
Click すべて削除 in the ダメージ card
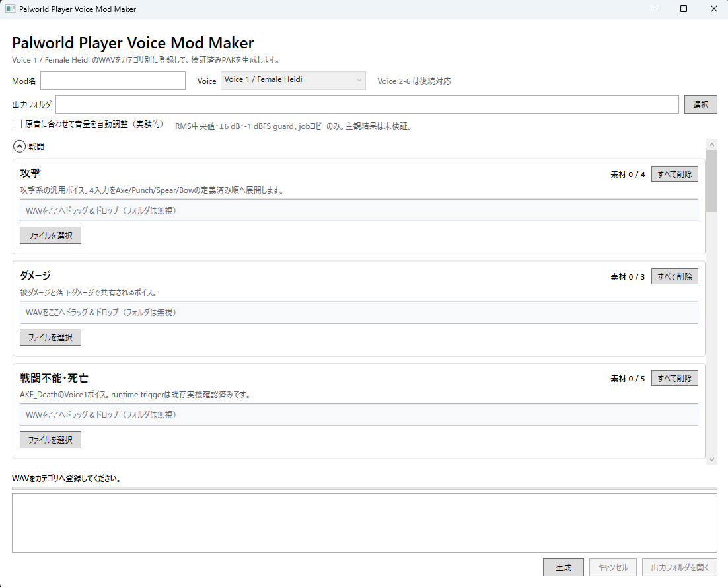point(674,276)
